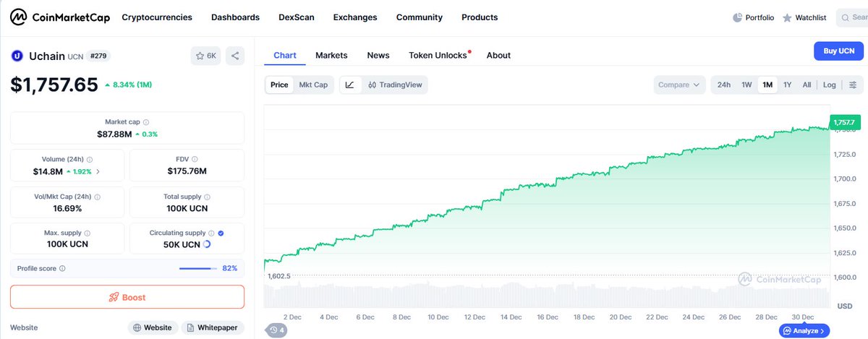Open chart settings sliders icon

pos(854,85)
